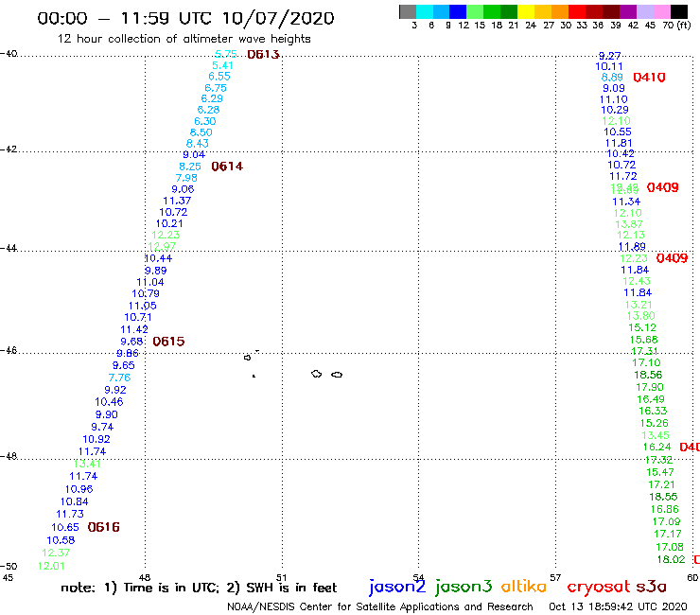Select the black swatch at the legend's end

coord(679,11)
